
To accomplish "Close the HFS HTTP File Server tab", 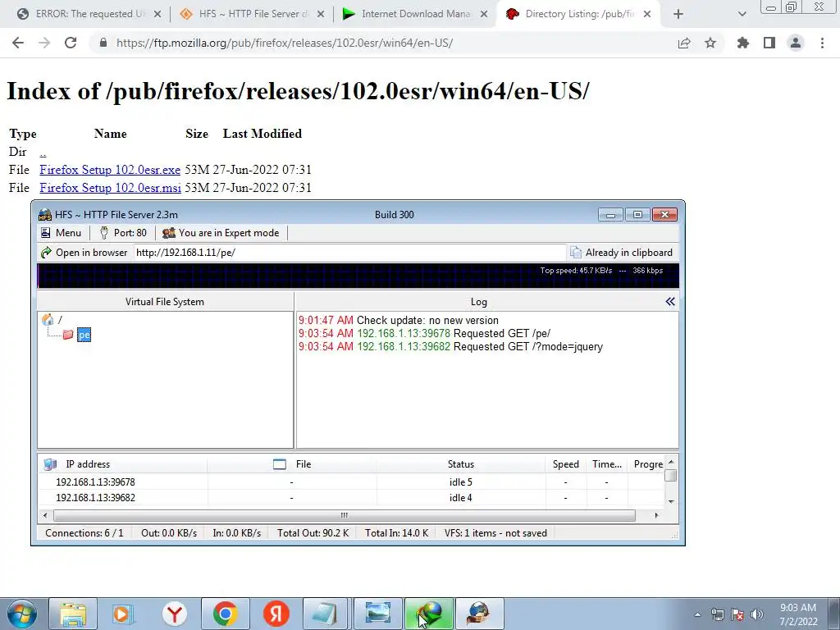I will (321, 15).
